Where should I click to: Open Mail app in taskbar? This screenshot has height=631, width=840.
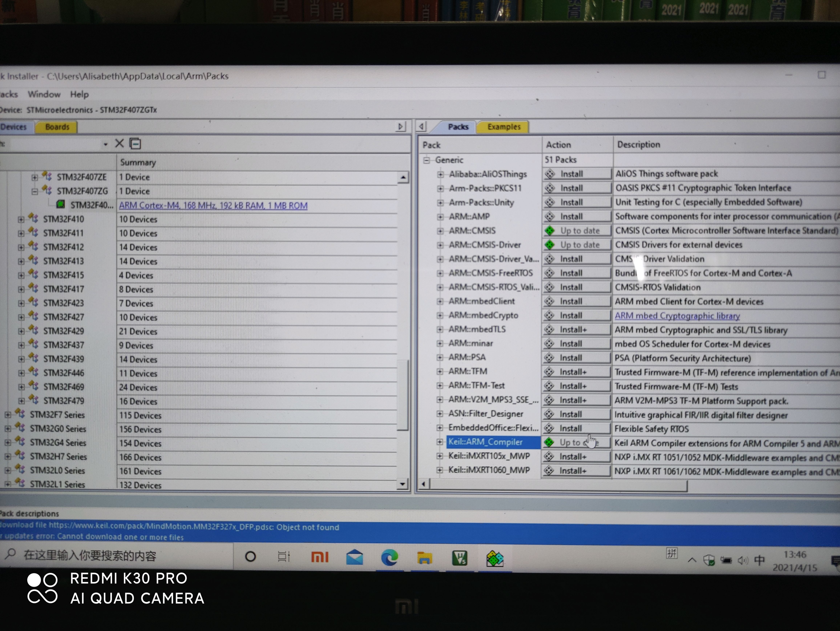[x=354, y=557]
